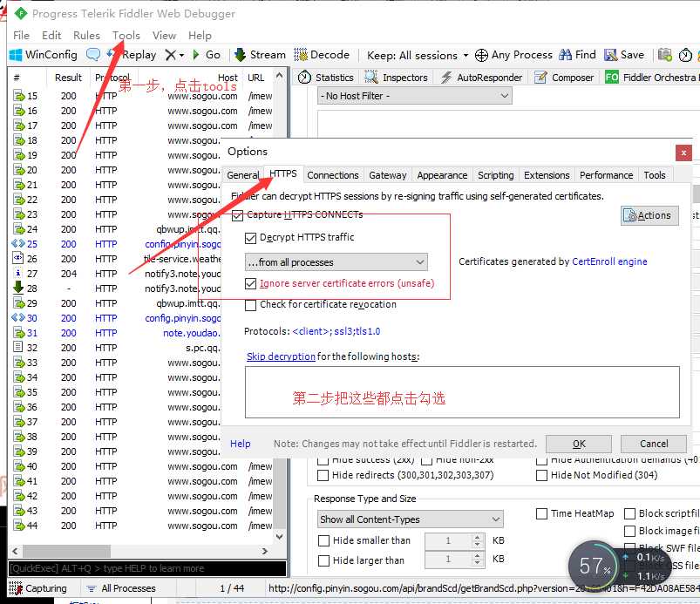Screen dimensions: 700x604
Task: Check the Hide redirects checkbox
Action: [x=323, y=475]
